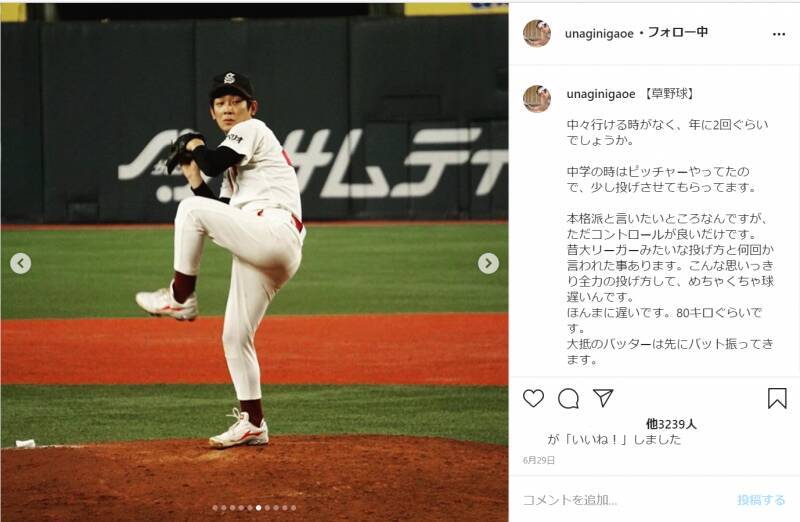
Task: Select the highlighted active carousel dot
Action: [x=259, y=508]
